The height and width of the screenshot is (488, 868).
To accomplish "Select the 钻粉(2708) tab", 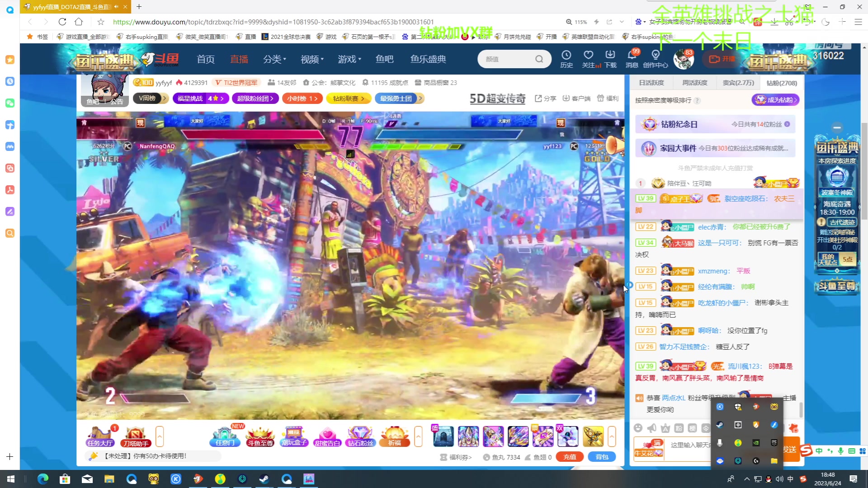I will coord(782,83).
